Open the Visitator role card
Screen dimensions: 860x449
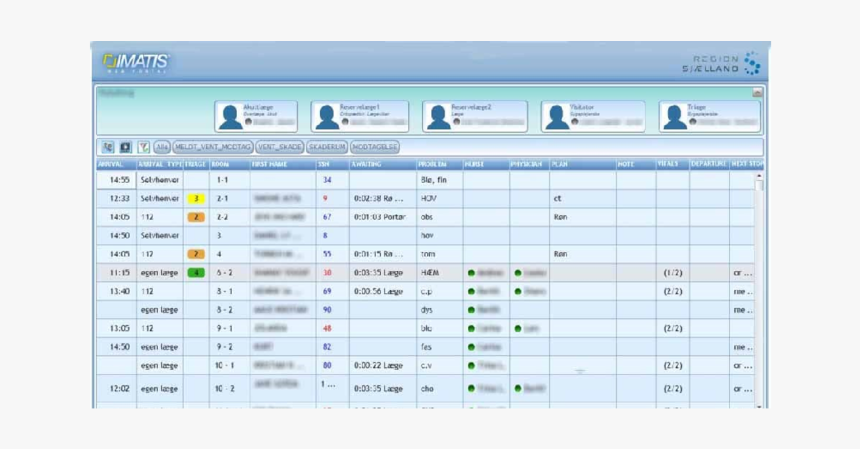(593, 116)
